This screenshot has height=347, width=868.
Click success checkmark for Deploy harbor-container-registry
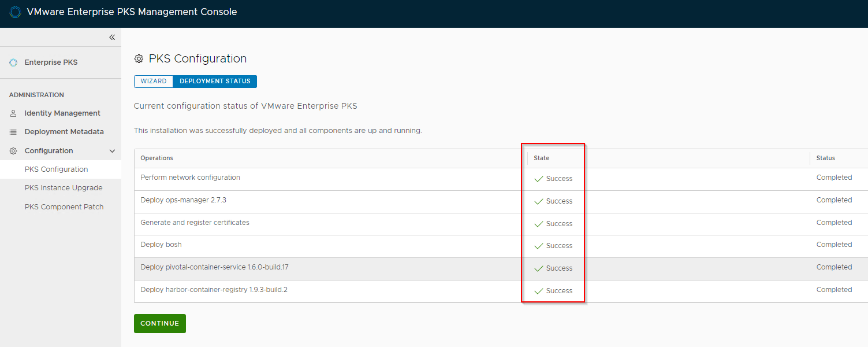[x=539, y=291]
